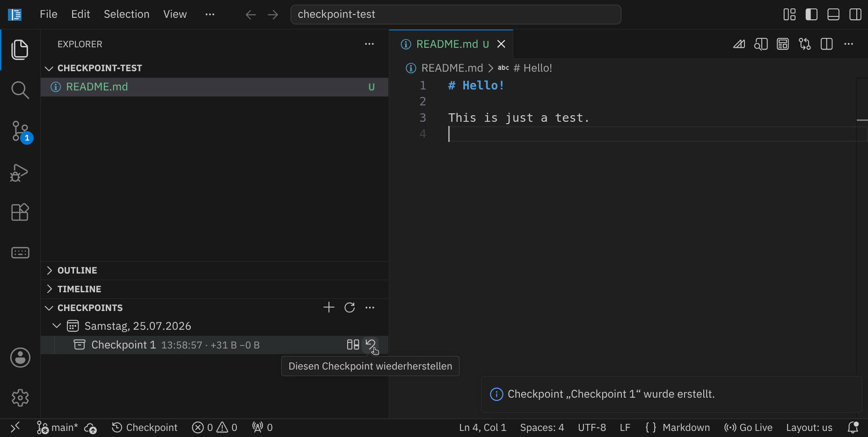Viewport: 868px width, 437px height.
Task: Open the Edit menu
Action: pos(80,15)
